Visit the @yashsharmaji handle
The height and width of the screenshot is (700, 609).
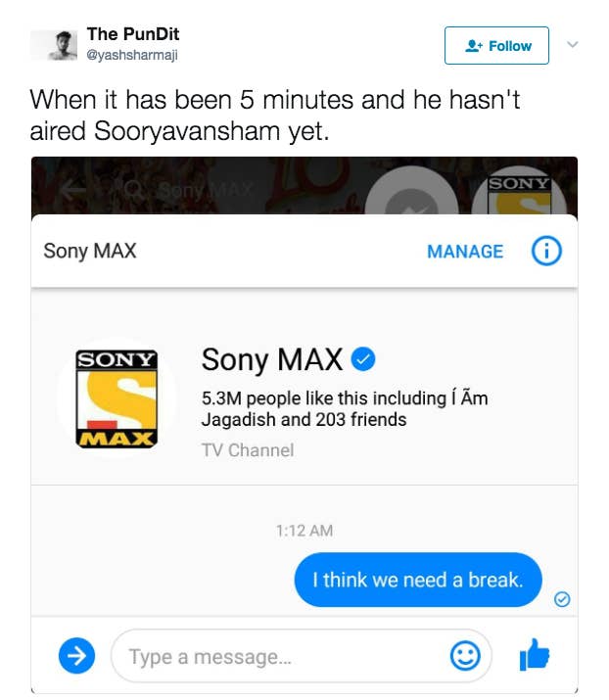(x=132, y=55)
